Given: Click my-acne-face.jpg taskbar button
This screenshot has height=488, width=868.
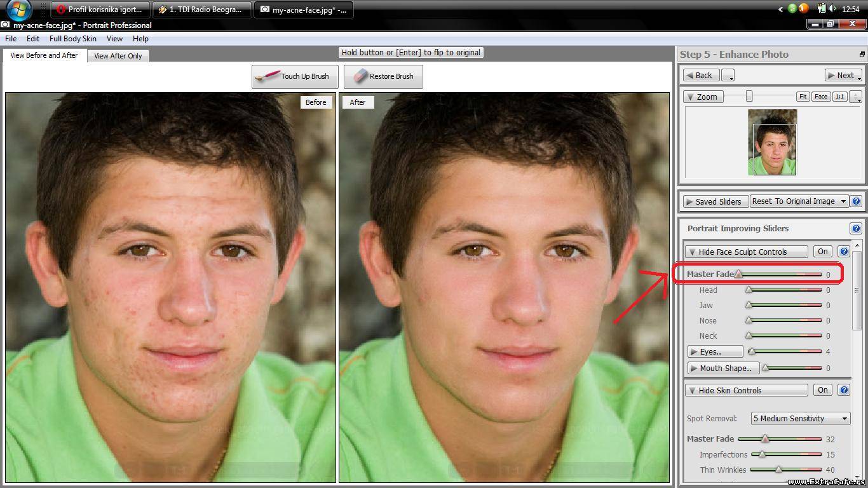Looking at the screenshot, I should pyautogui.click(x=304, y=10).
